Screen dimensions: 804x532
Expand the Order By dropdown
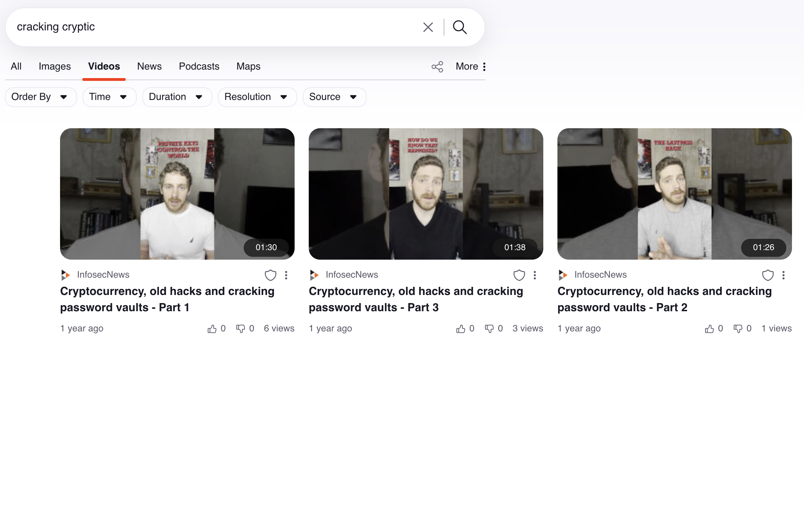[41, 97]
